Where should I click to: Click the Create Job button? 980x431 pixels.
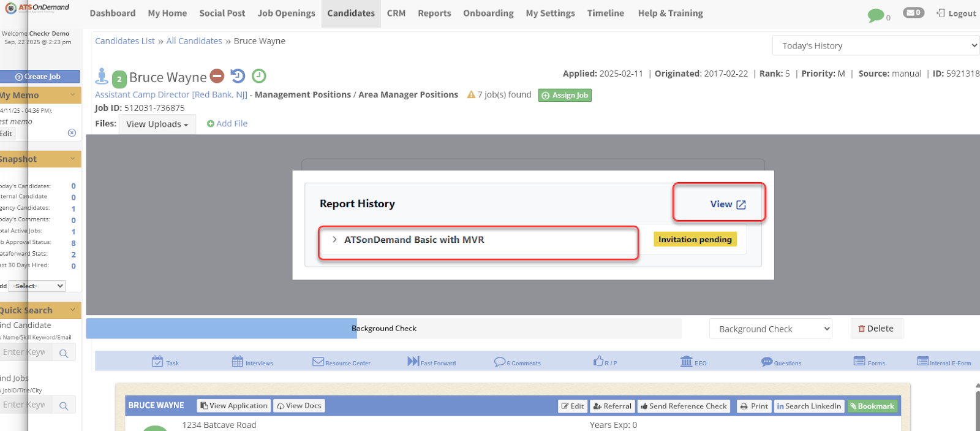[40, 77]
